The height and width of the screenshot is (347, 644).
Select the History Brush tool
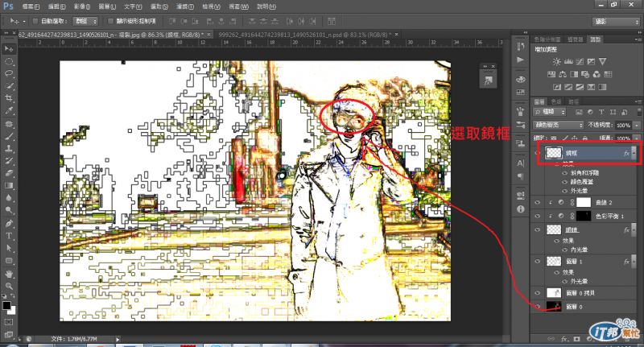coord(9,161)
